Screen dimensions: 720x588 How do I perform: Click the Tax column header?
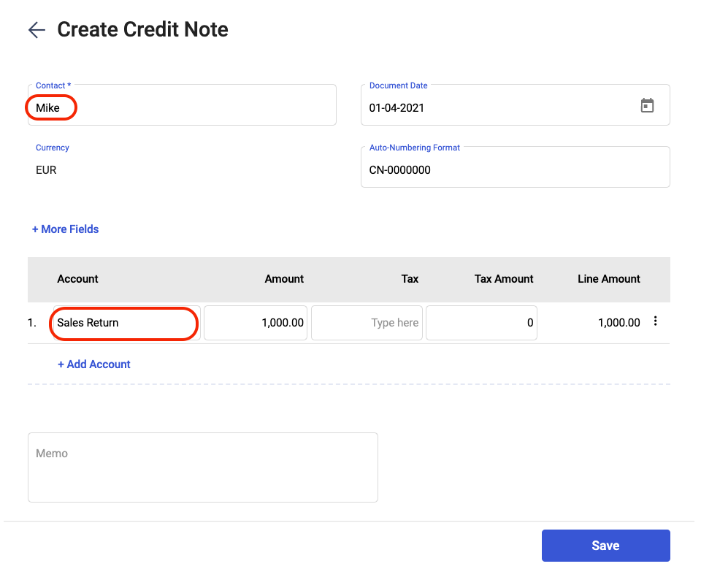pyautogui.click(x=410, y=279)
